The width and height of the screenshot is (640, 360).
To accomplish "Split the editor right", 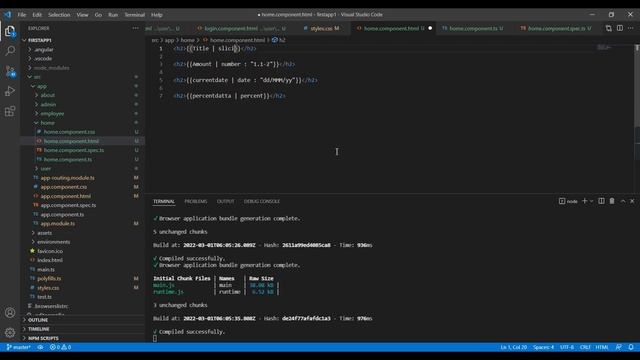I will 620,28.
